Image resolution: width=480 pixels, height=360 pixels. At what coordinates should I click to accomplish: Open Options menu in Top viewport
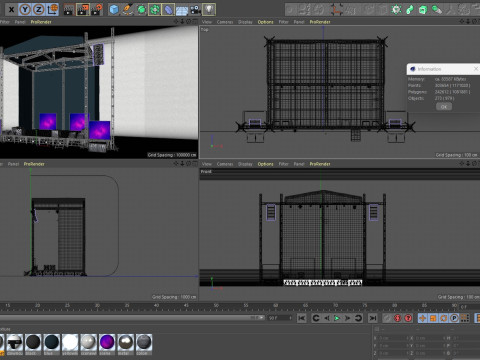point(265,22)
